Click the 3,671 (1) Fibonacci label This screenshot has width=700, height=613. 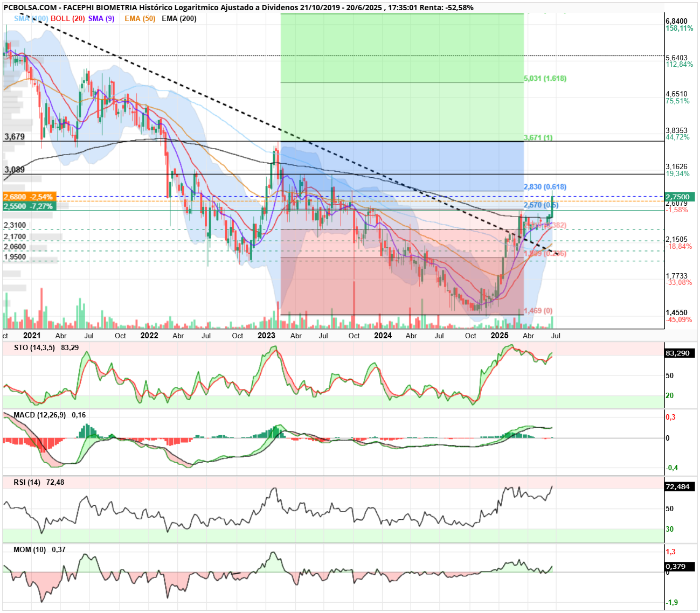538,138
